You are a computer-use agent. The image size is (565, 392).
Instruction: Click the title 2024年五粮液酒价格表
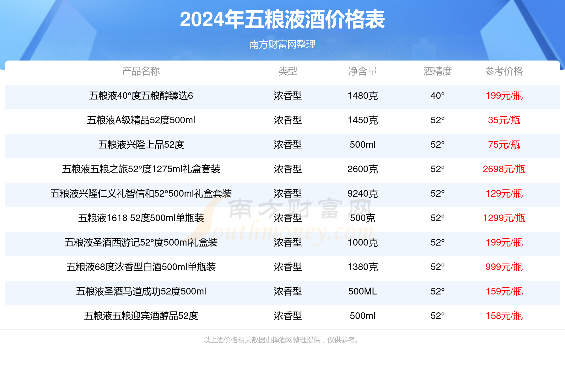click(x=282, y=19)
